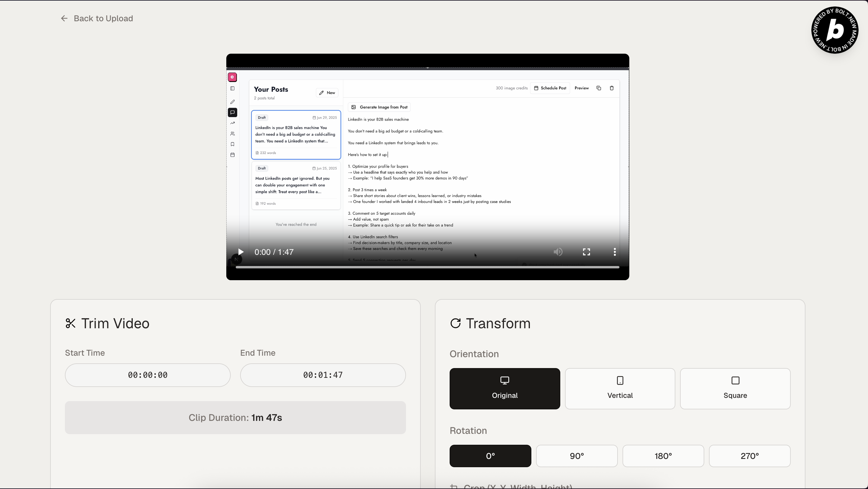Viewport: 868px width, 489px height.
Task: Set rotation to 180°
Action: (663, 456)
